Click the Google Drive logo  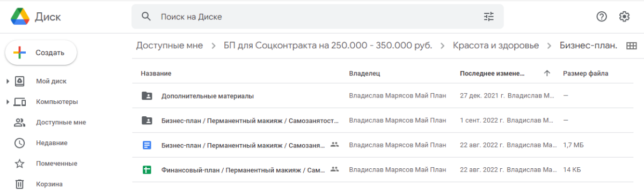coord(20,17)
